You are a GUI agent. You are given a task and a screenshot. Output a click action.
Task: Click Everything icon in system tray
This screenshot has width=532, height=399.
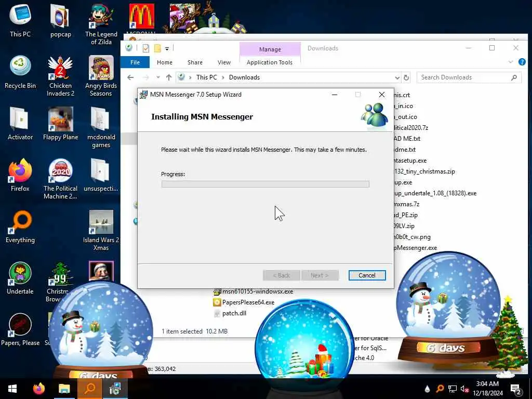pyautogui.click(x=440, y=389)
